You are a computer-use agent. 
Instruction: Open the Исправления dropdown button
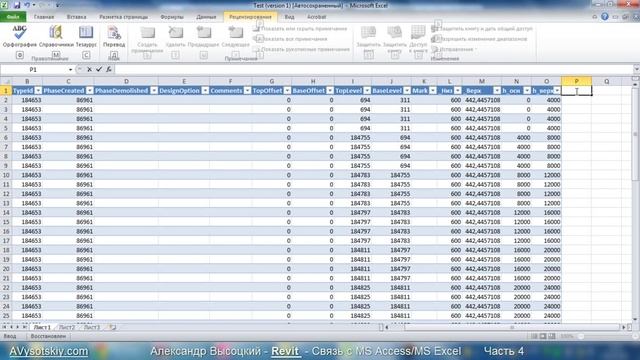click(454, 49)
